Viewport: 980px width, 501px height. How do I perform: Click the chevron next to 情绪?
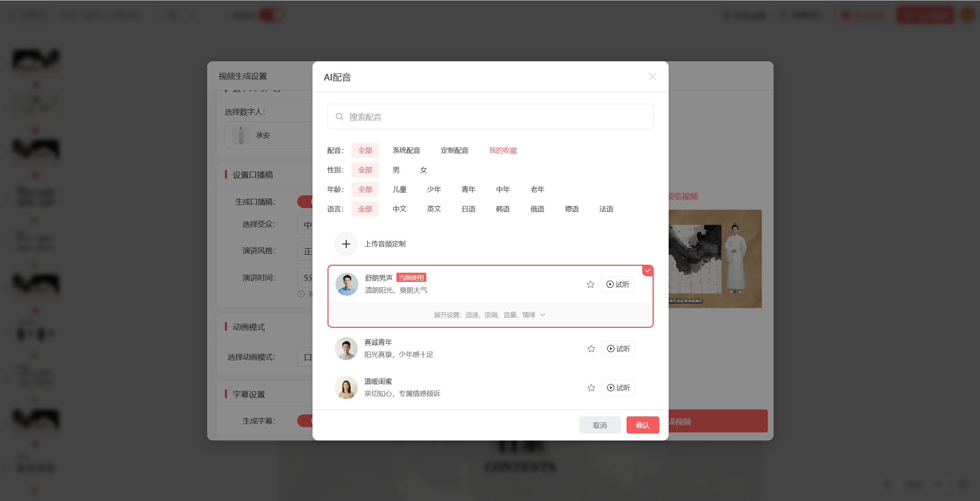542,315
